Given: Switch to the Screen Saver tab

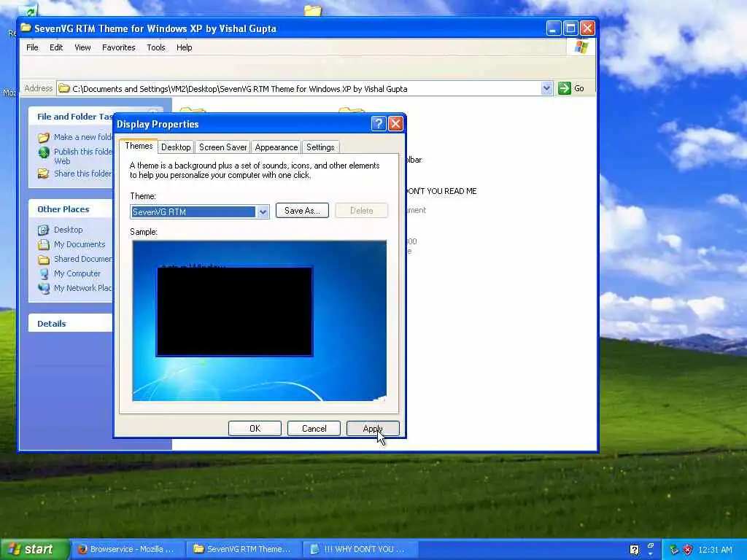Looking at the screenshot, I should (222, 147).
